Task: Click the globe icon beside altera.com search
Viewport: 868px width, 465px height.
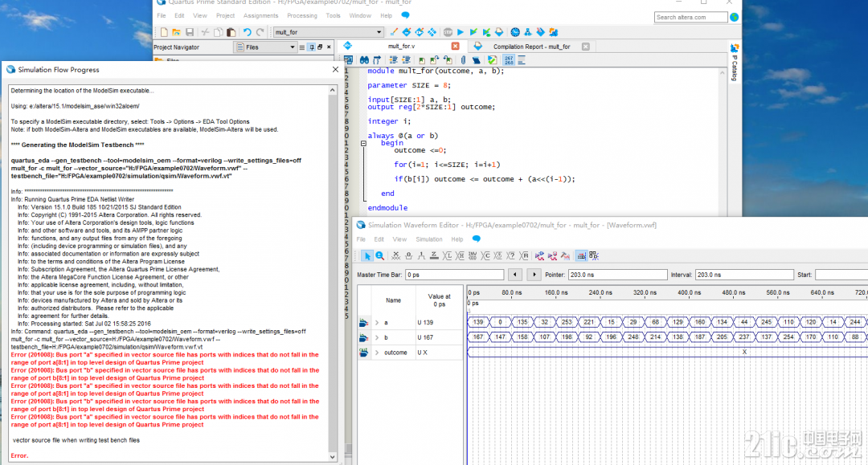Action: (x=734, y=17)
